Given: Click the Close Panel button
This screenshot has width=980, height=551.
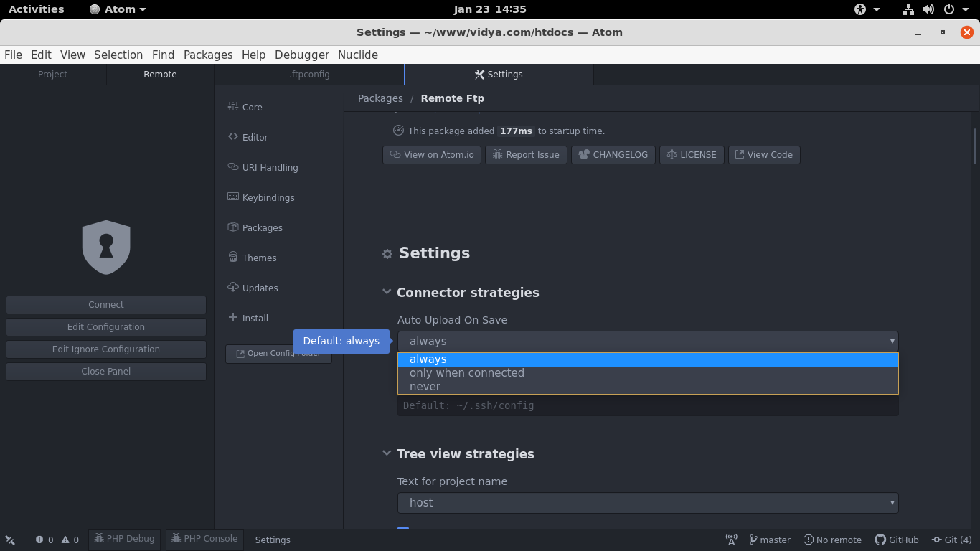Looking at the screenshot, I should [106, 372].
